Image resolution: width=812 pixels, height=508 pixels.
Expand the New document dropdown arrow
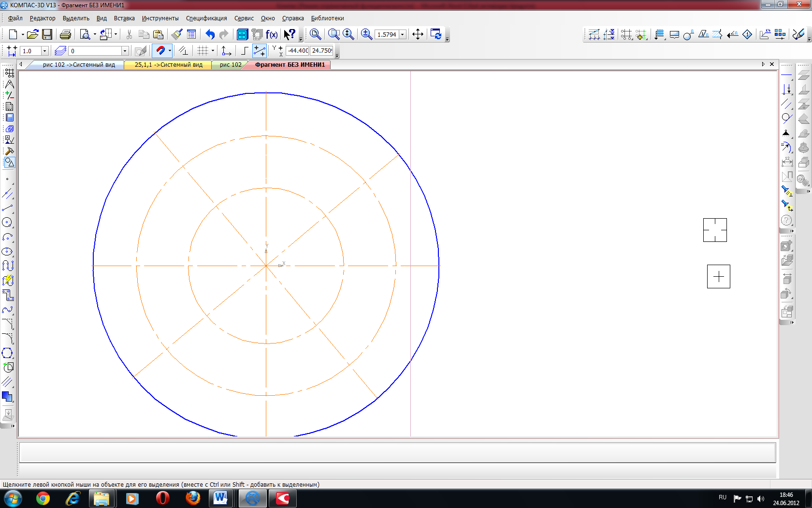[22, 34]
